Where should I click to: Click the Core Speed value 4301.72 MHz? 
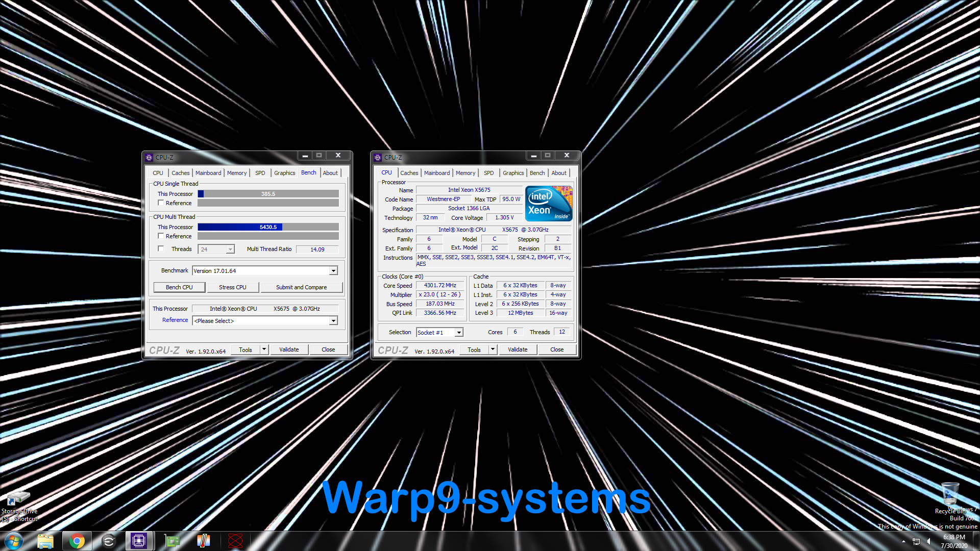(440, 286)
